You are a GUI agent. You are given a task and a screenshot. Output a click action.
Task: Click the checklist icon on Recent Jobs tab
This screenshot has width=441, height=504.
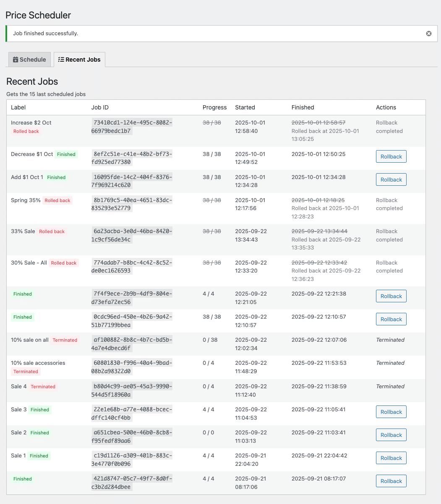click(61, 60)
